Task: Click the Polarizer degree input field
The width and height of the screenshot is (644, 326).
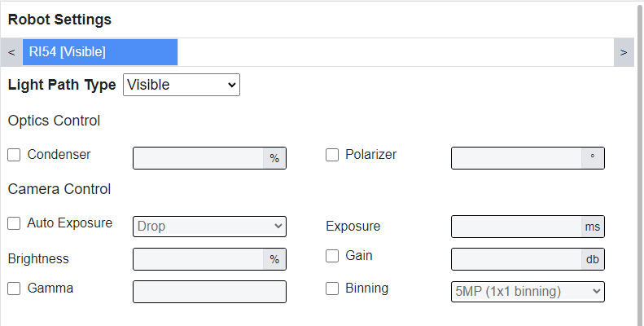Action: [516, 158]
